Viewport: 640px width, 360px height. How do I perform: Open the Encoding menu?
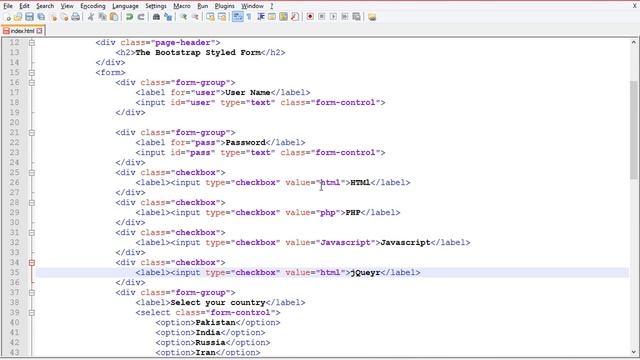tap(93, 6)
